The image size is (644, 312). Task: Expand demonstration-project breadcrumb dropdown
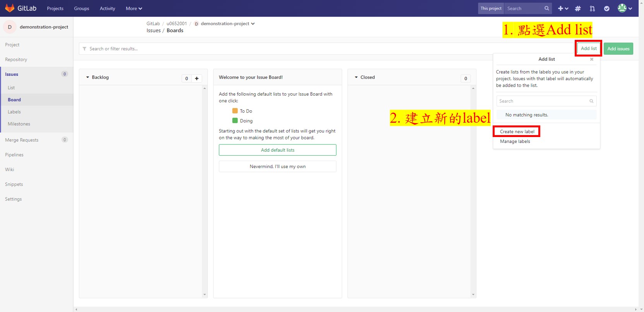click(253, 24)
